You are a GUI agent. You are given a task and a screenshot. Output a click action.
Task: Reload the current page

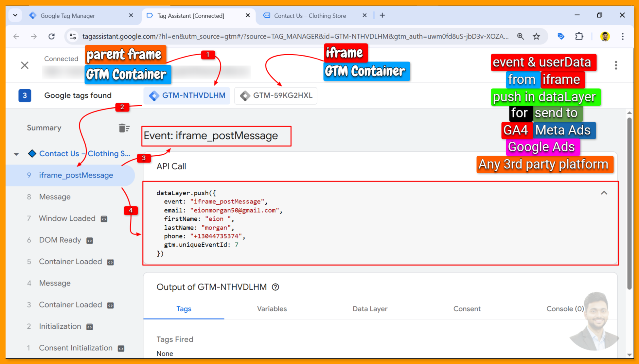[x=51, y=36]
